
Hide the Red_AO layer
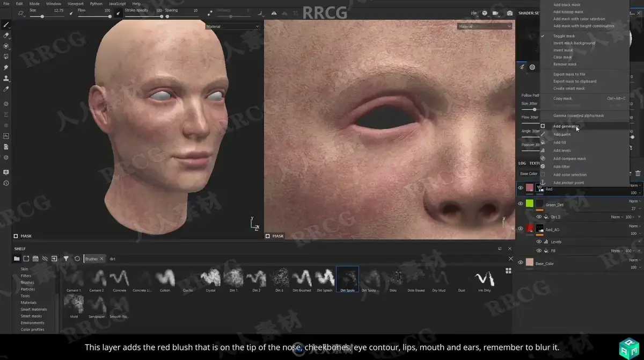(521, 228)
